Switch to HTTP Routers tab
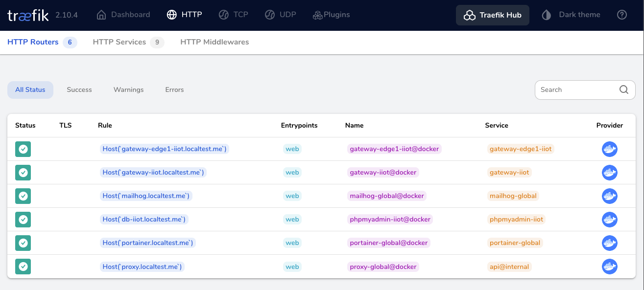Screen dimensions: 644x290 pyautogui.click(x=42, y=42)
